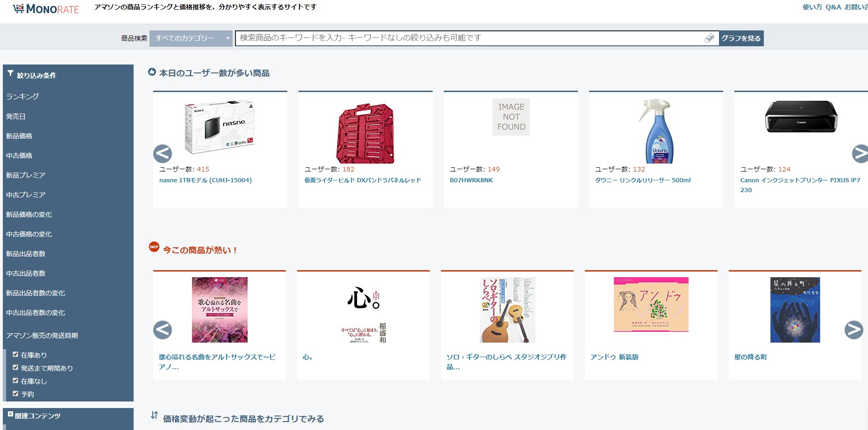Screen dimensions: 868x430
Task: Toggle the 発送まで期間あり checkbox
Action: [x=15, y=367]
